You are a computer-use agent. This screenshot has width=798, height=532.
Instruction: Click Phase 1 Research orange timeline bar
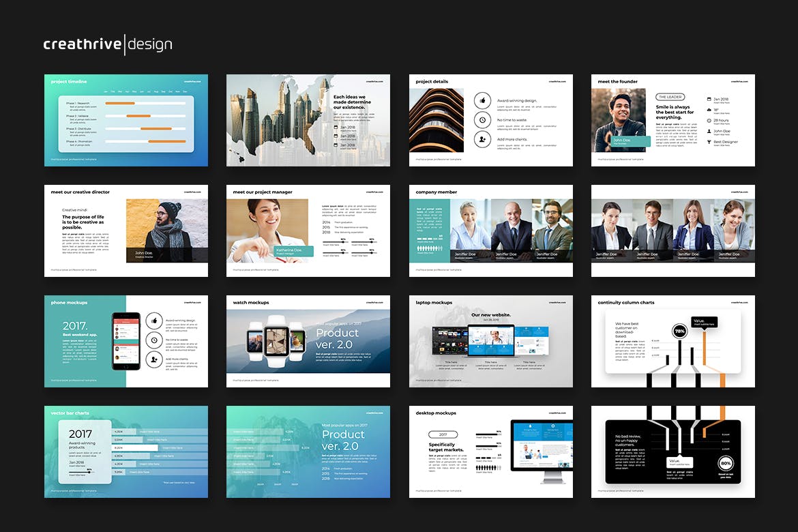[x=120, y=103]
